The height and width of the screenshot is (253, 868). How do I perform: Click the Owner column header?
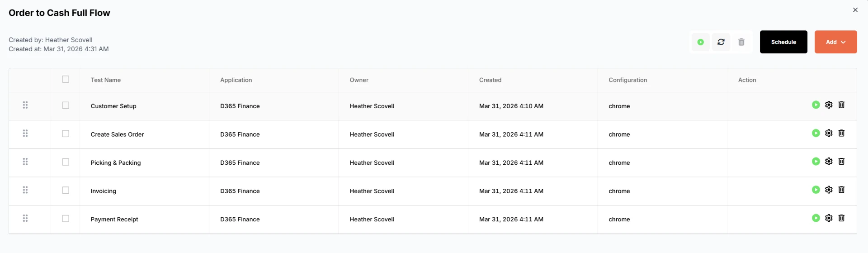359,80
